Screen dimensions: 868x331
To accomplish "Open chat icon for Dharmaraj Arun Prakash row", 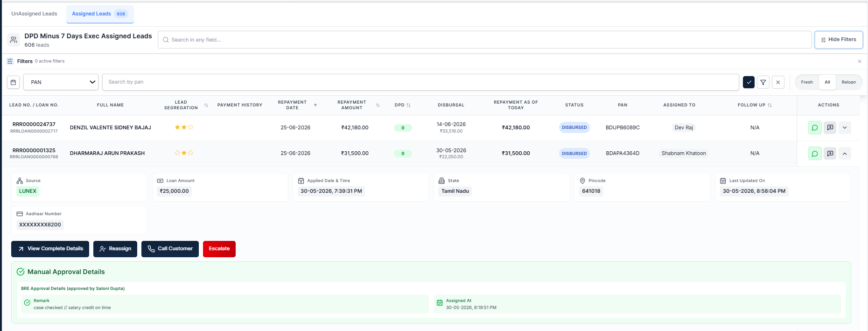I will point(815,154).
